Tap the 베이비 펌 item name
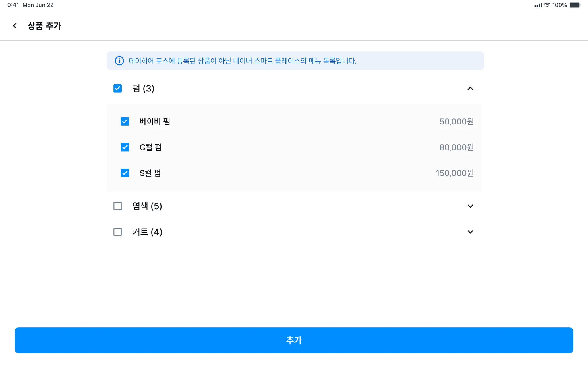 point(155,121)
